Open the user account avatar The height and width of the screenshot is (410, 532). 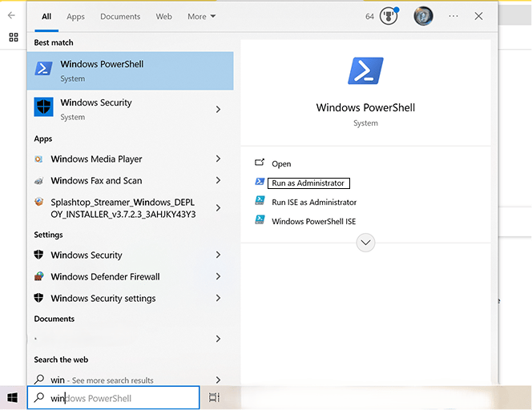(x=423, y=16)
